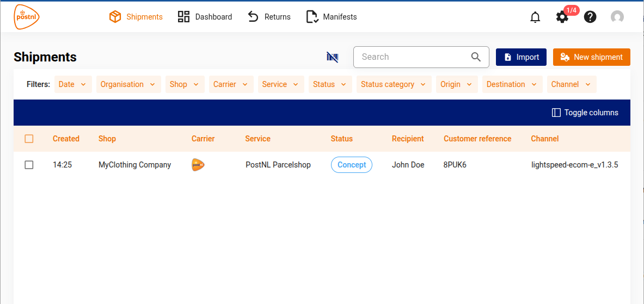Toggle the barcode scanner icon
Screen dimensions: 644x304
pos(332,57)
